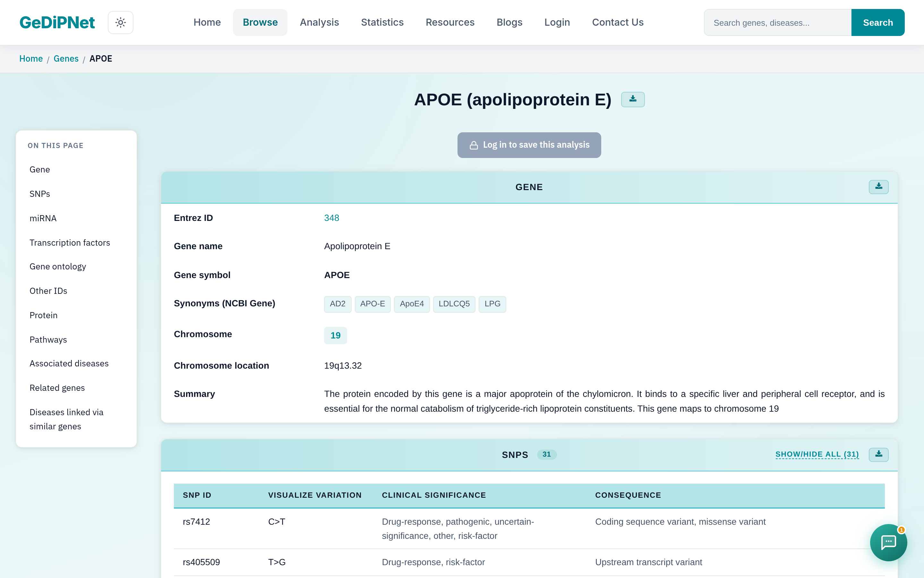Open the chat widget bubble
924x578 pixels.
click(x=888, y=542)
